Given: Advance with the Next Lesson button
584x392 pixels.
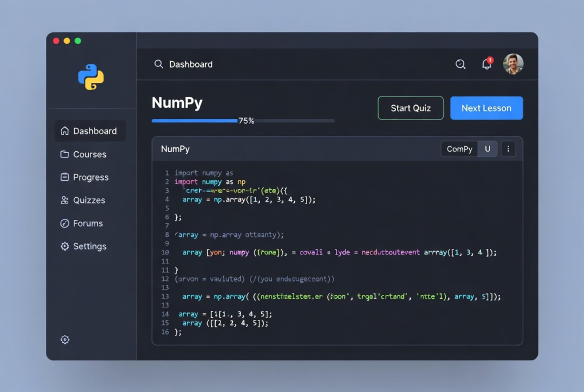Looking at the screenshot, I should click(x=486, y=107).
